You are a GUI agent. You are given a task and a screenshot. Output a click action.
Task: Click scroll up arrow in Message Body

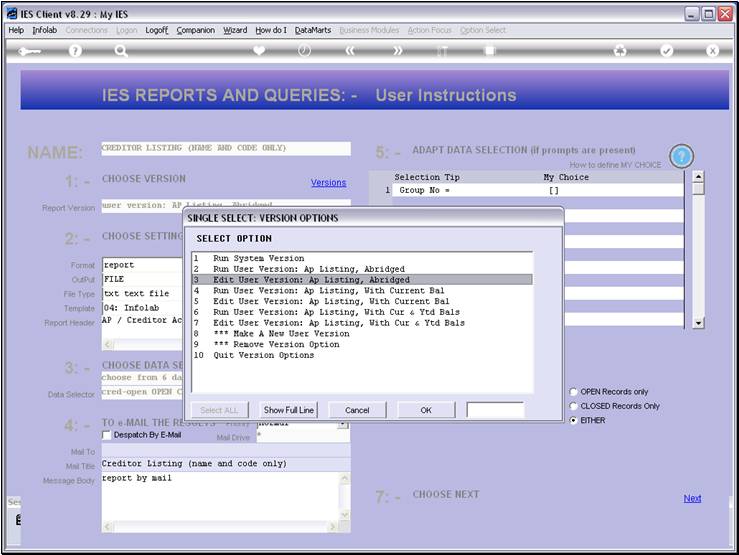(345, 478)
